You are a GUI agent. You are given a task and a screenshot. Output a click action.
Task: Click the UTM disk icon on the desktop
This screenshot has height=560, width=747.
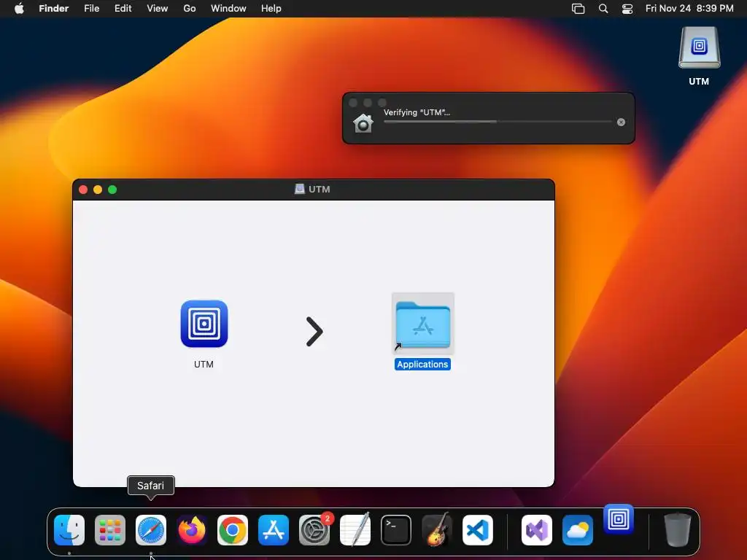[x=699, y=47]
